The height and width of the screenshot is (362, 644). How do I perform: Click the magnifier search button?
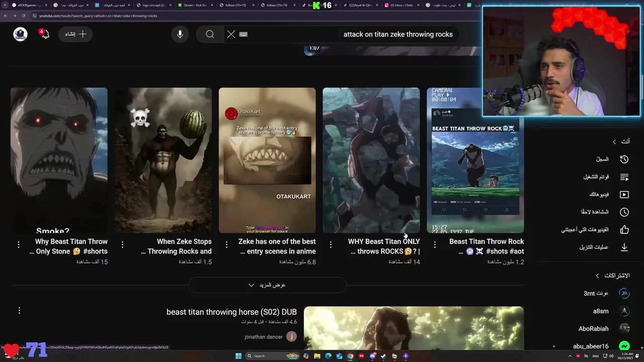click(210, 34)
